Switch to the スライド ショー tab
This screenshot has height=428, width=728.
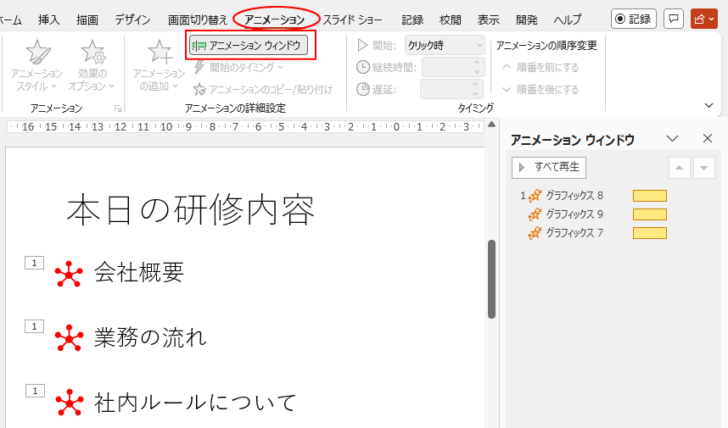(x=354, y=19)
